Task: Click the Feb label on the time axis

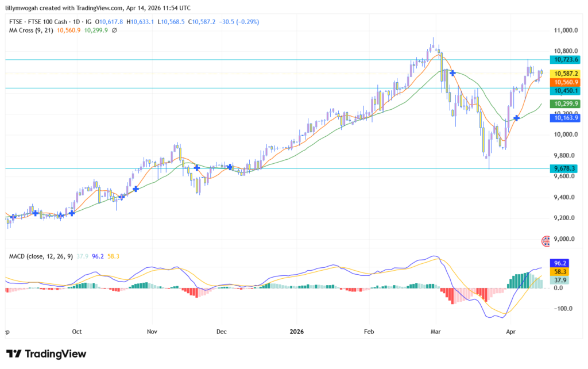Action: click(369, 332)
